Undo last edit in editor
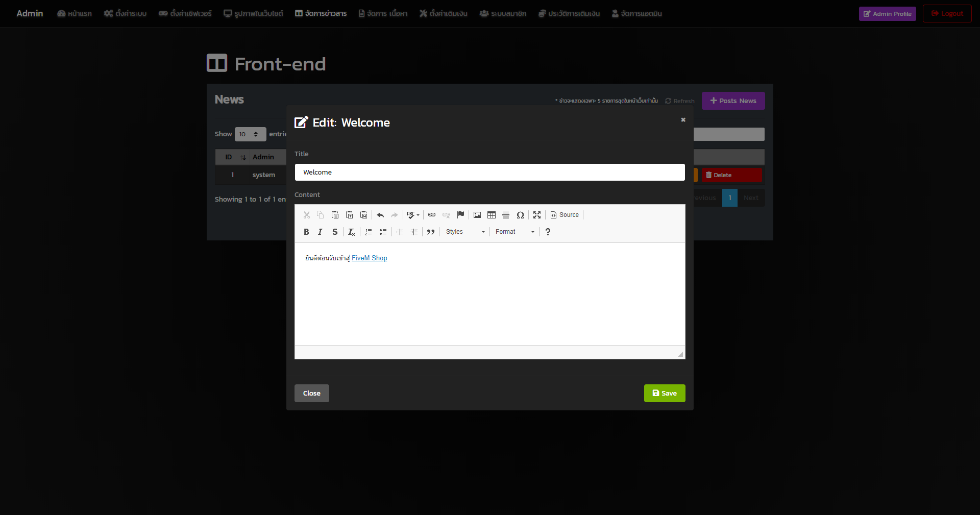Image resolution: width=980 pixels, height=515 pixels. [x=380, y=215]
